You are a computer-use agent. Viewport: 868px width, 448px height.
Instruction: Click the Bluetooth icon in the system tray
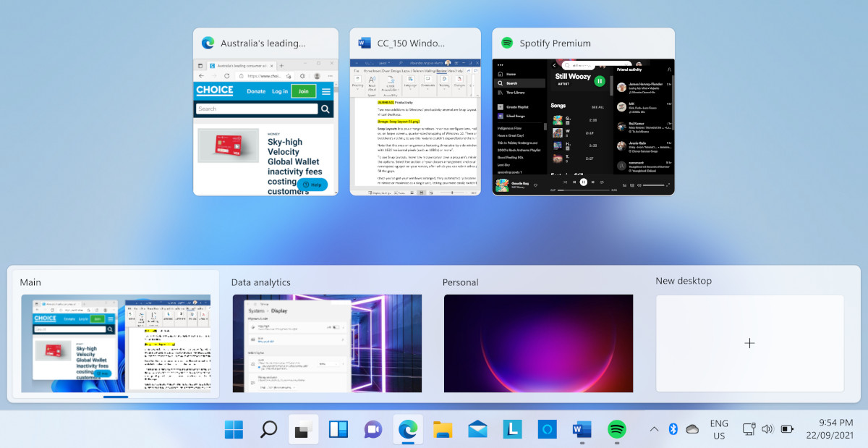[672, 429]
